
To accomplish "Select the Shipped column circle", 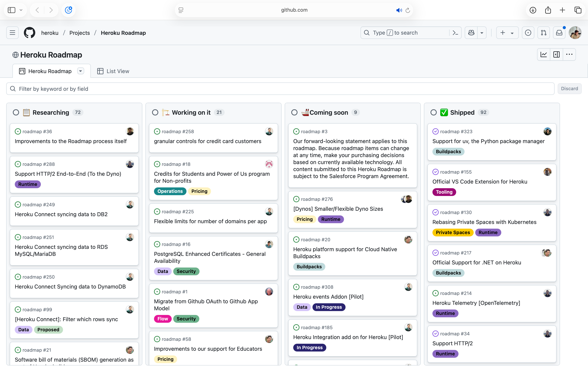I will click(x=433, y=112).
